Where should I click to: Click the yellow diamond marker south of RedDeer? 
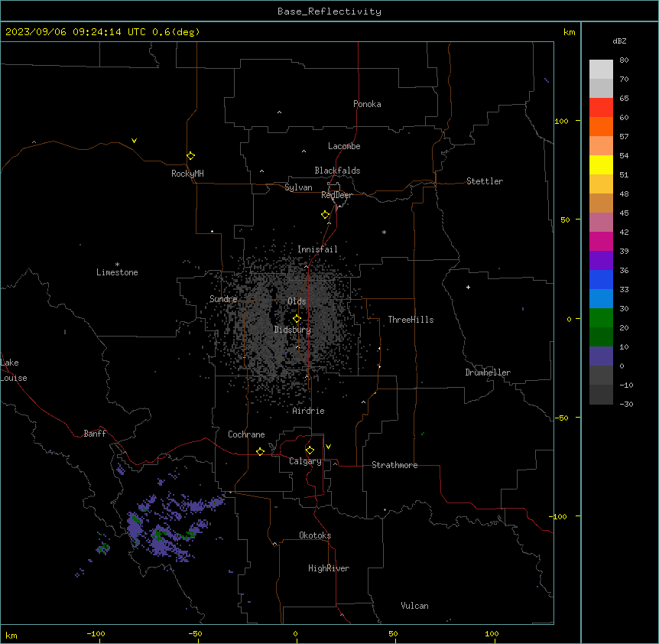pyautogui.click(x=326, y=215)
